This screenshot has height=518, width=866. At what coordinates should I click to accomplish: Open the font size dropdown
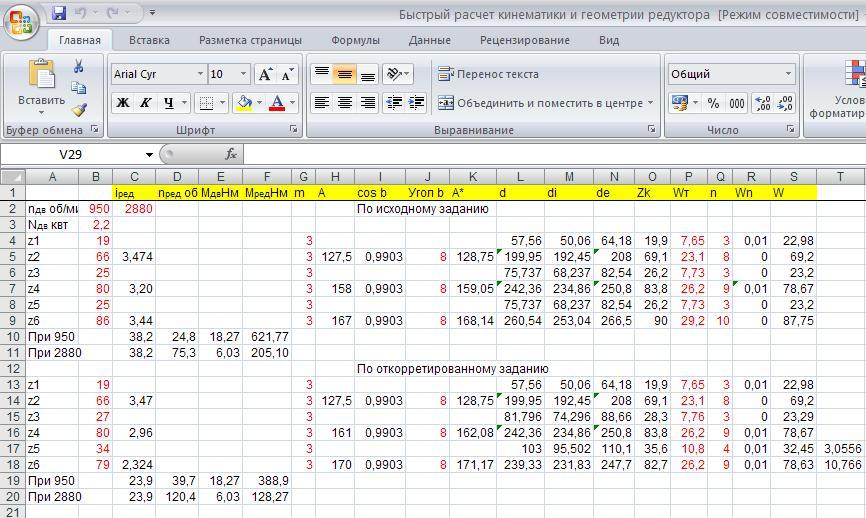243,74
